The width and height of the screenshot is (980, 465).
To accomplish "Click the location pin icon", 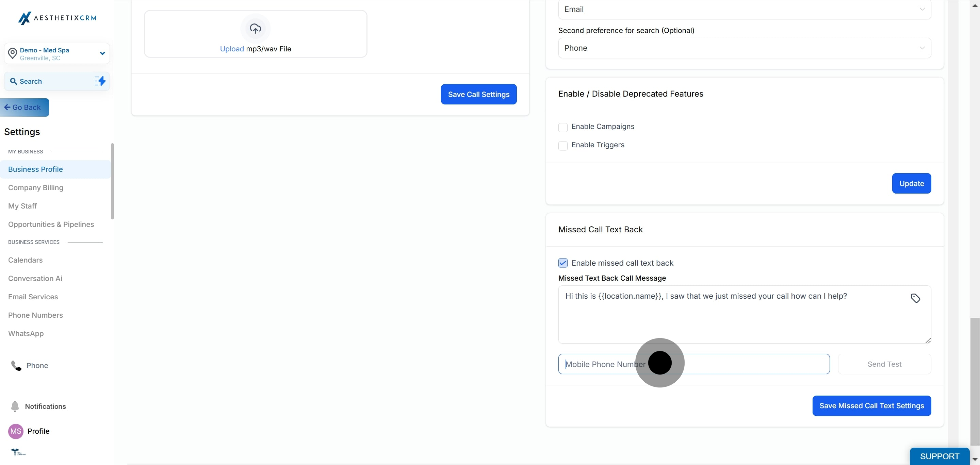I will pyautogui.click(x=13, y=54).
